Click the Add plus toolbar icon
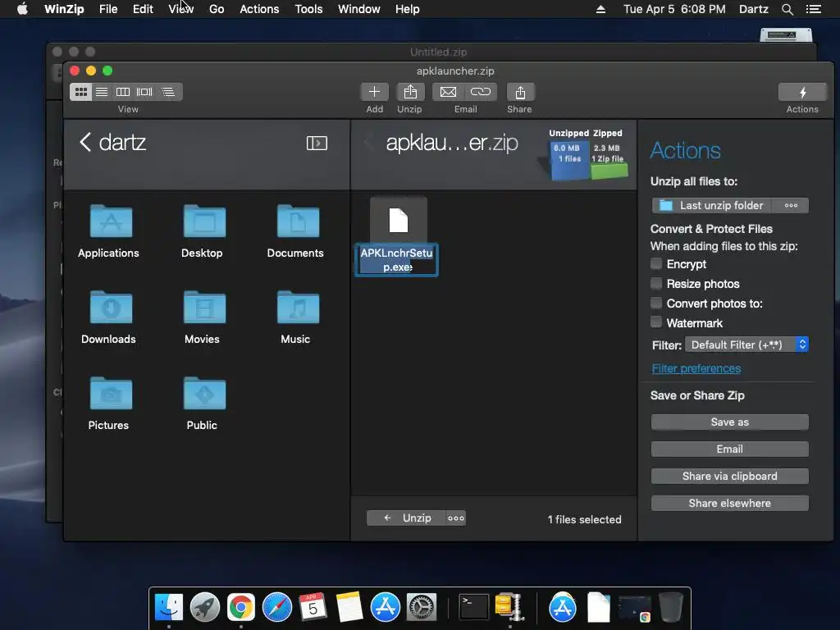 tap(374, 92)
